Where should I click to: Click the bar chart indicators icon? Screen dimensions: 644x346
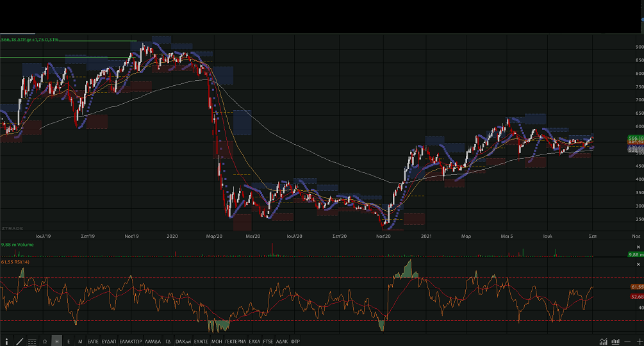click(x=615, y=342)
